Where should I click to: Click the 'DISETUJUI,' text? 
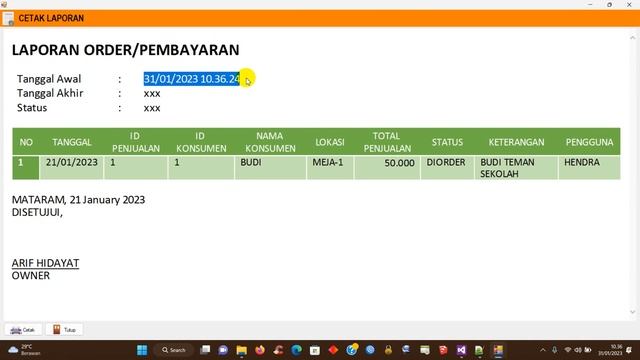pyautogui.click(x=37, y=212)
